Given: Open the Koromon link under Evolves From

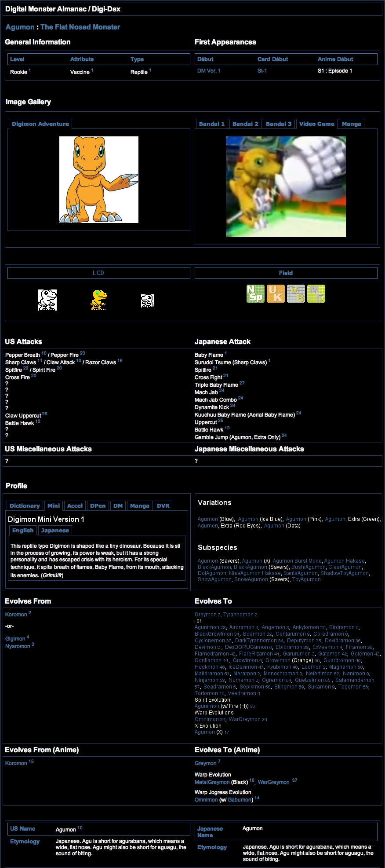Looking at the screenshot, I should (x=16, y=615).
